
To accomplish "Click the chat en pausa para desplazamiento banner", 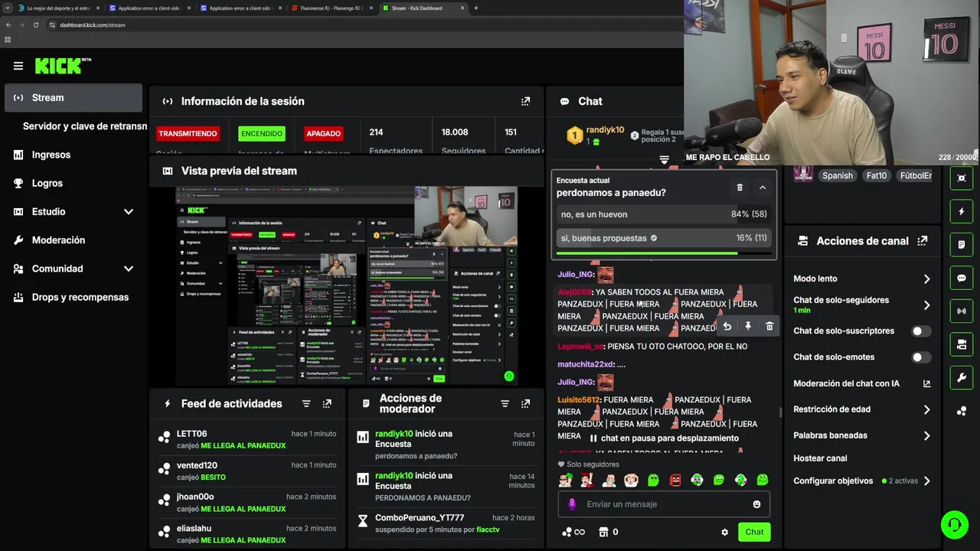I will point(664,439).
